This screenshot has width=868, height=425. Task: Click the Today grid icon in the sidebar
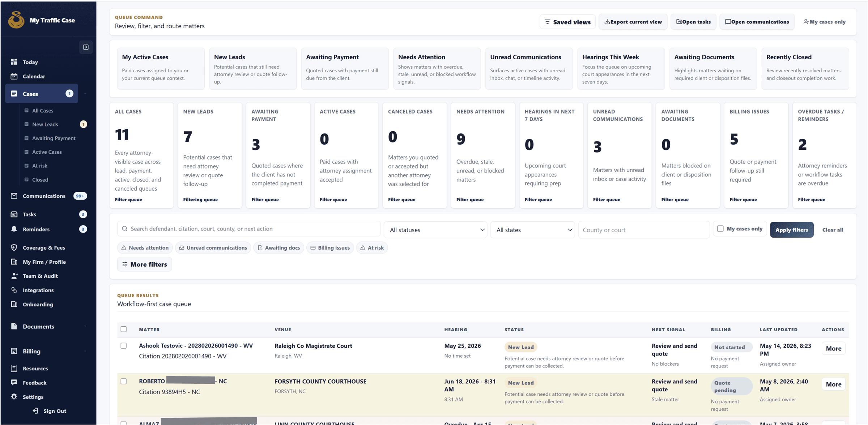tap(14, 62)
